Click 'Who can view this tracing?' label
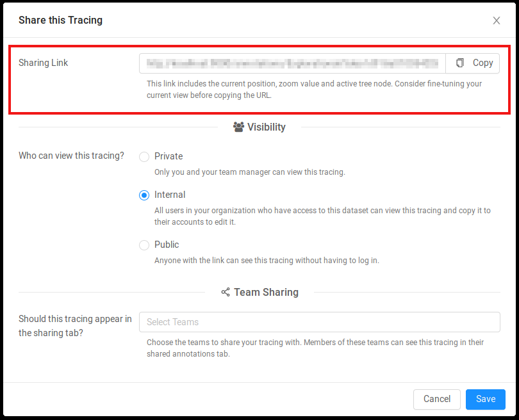Viewport: 519px width, 420px height. 71,156
